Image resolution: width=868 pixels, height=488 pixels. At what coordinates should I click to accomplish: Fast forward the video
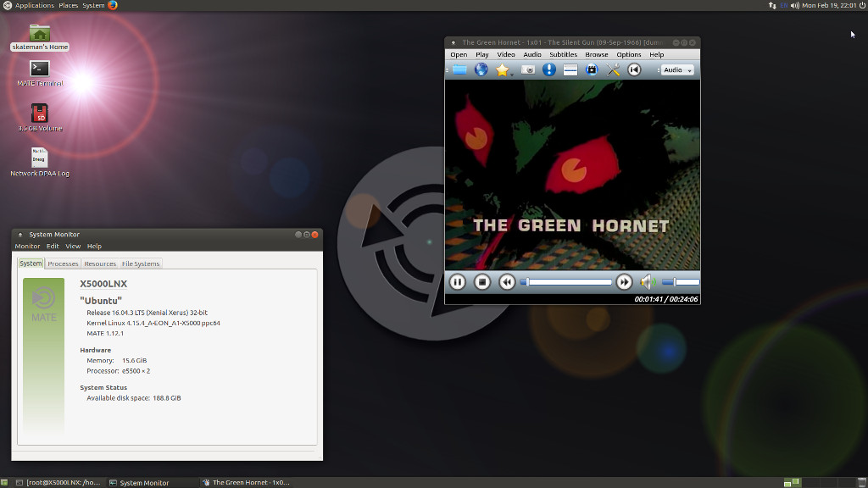pyautogui.click(x=624, y=282)
